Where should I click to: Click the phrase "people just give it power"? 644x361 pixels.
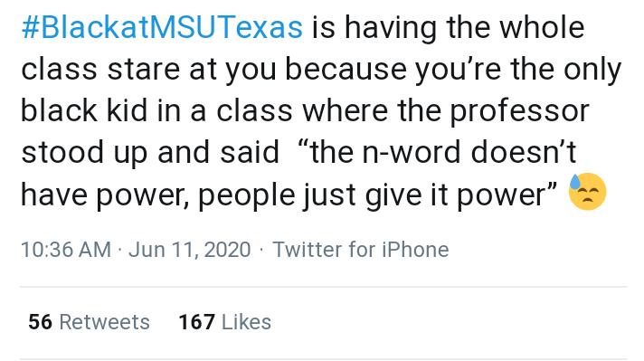(377, 194)
